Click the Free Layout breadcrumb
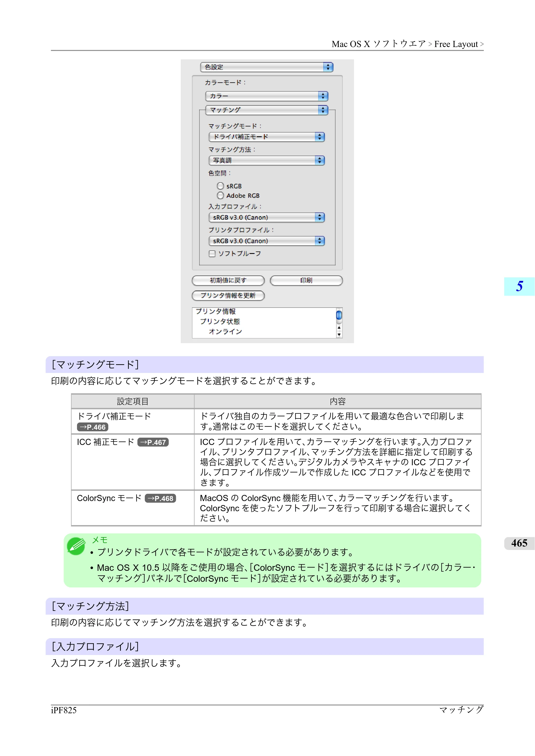 456,44
